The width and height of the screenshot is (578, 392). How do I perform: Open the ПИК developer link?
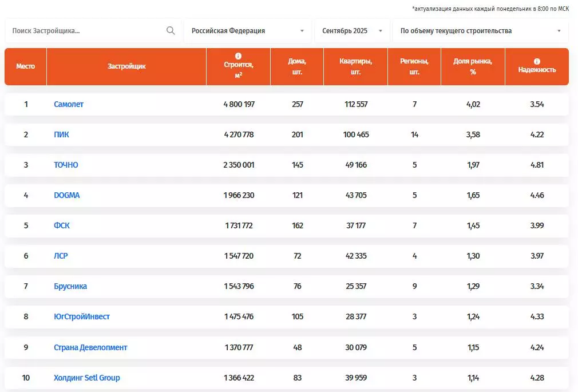click(61, 134)
